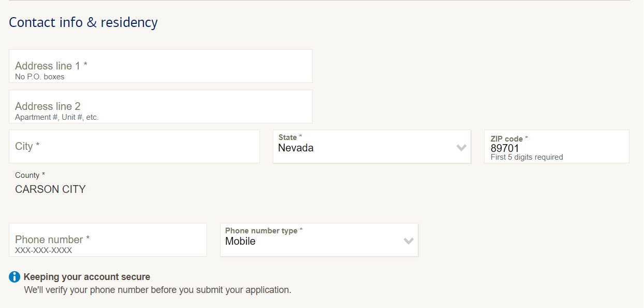Screen dimensions: 644x308
Task: Focus the Phone number input
Action: tap(108, 240)
